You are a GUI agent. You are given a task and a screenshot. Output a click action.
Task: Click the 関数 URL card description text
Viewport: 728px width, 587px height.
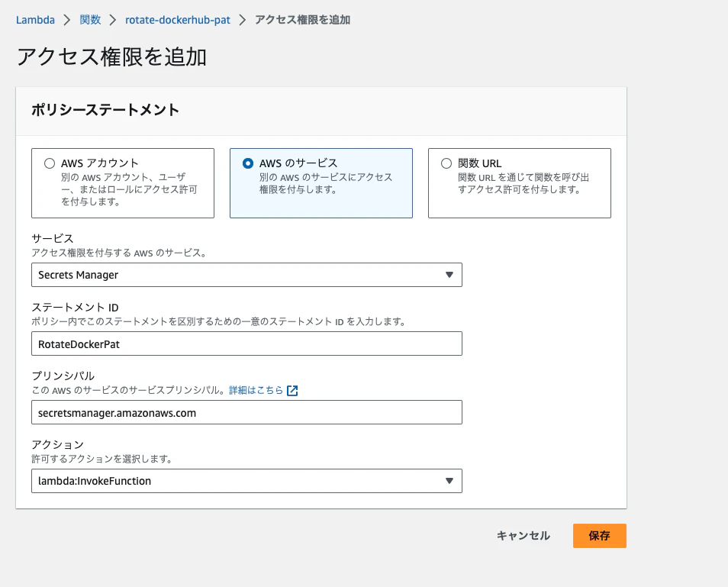pos(523,183)
